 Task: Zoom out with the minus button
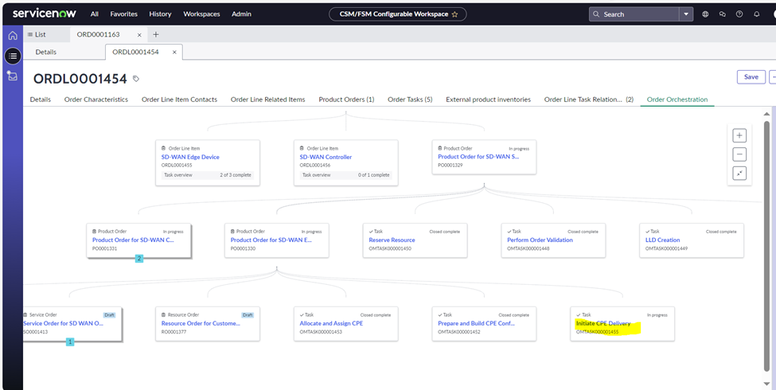click(739, 154)
